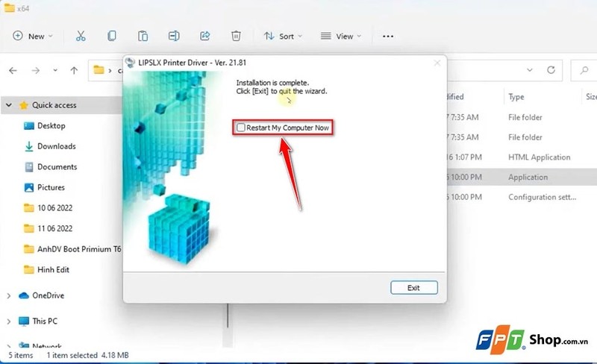Image resolution: width=597 pixels, height=364 pixels.
Task: Click the Share icon in toolbar
Action: [204, 36]
